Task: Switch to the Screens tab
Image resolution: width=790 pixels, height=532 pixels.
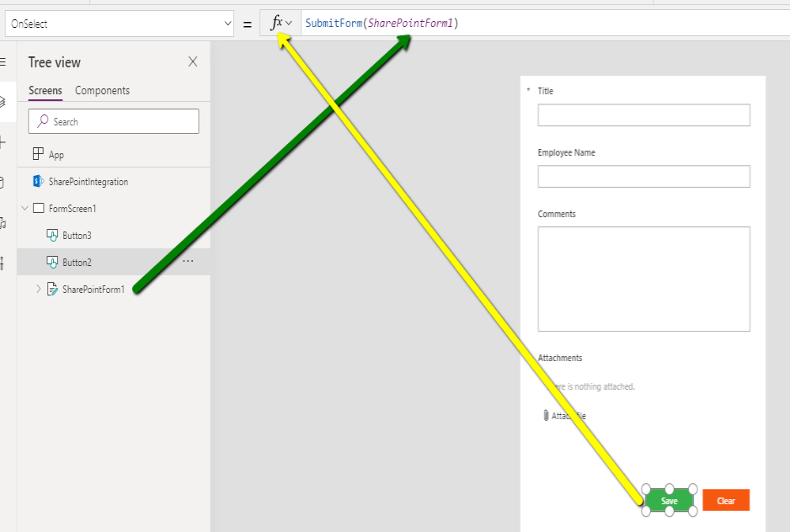Action: click(45, 91)
